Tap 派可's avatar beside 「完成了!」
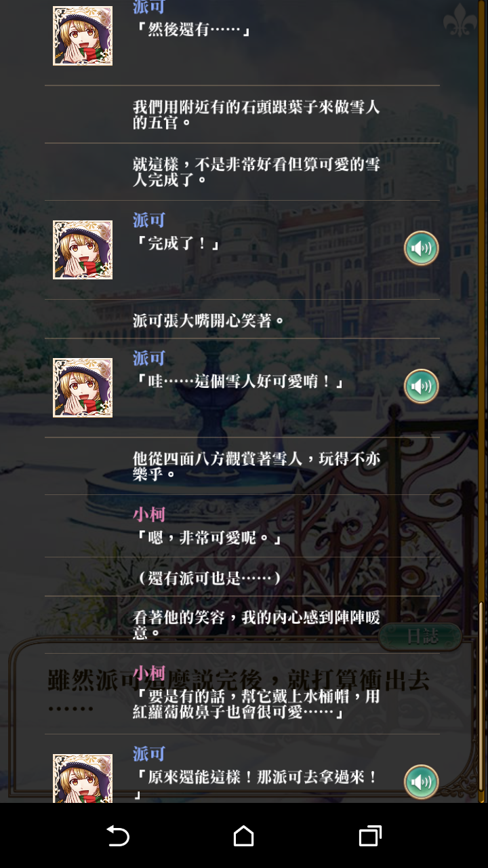488x868 pixels. point(83,250)
